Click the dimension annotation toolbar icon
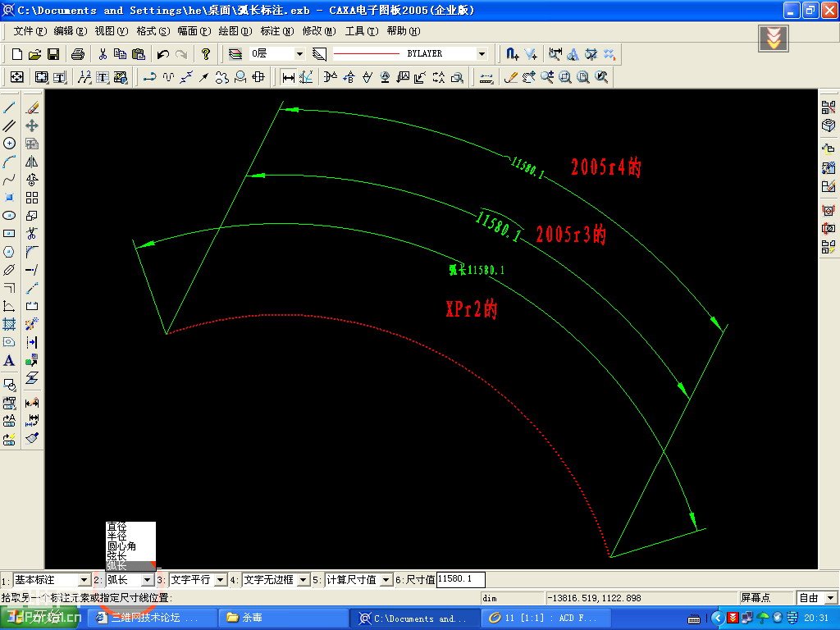Screen dimensions: 840x630 pos(288,77)
